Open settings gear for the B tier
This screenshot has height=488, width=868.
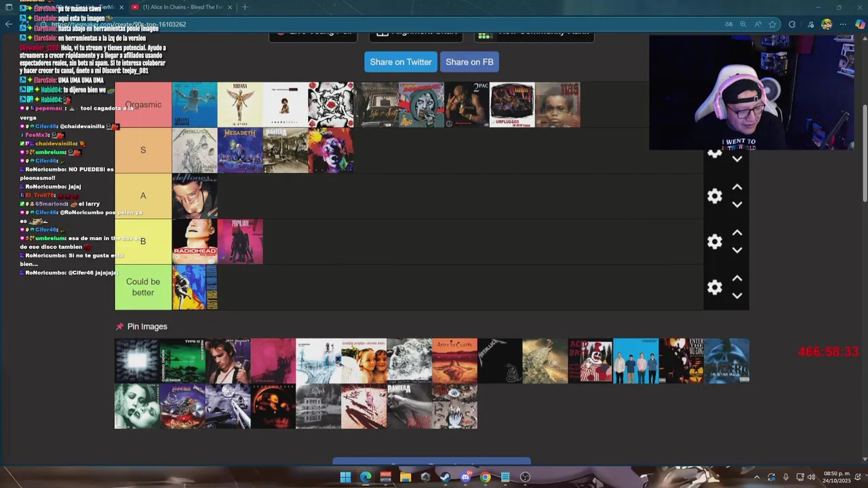(x=715, y=241)
